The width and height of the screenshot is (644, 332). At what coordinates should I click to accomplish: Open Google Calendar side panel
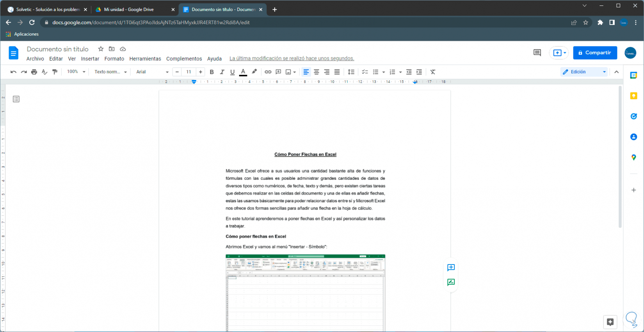(x=633, y=75)
